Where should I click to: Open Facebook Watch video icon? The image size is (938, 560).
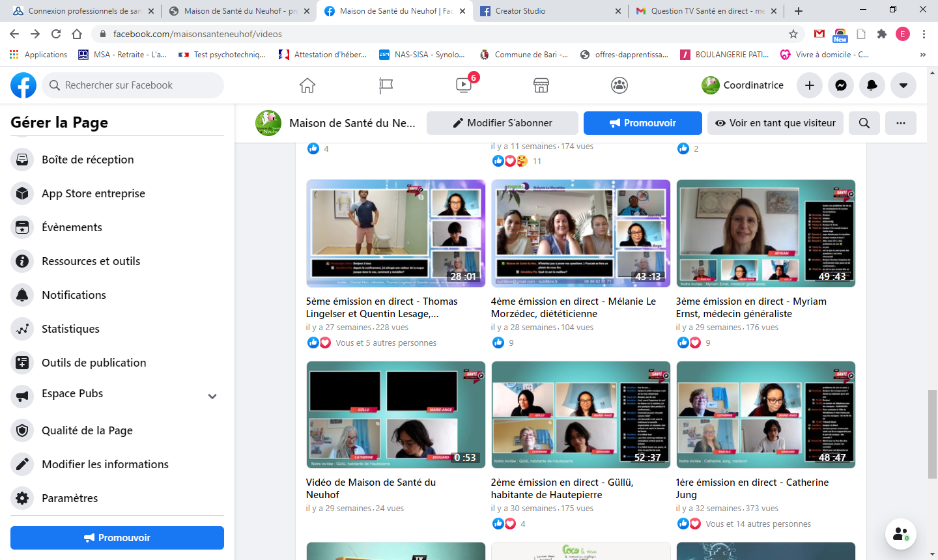(x=464, y=85)
